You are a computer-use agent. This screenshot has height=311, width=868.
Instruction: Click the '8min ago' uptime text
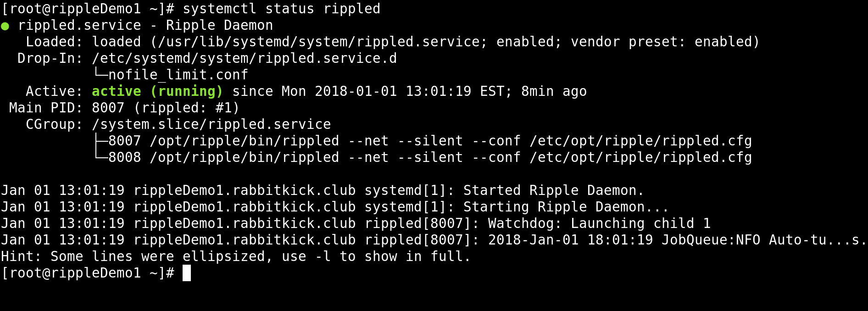click(x=554, y=91)
